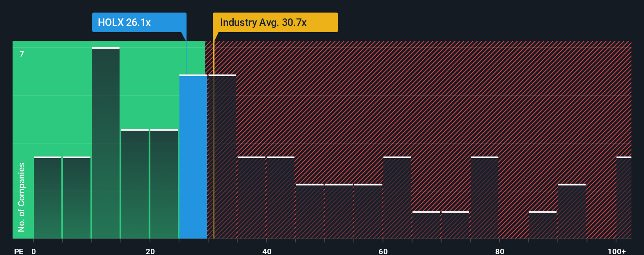The image size is (644, 255).
Task: Click the No. of Companies axis title
Action: pos(22,197)
